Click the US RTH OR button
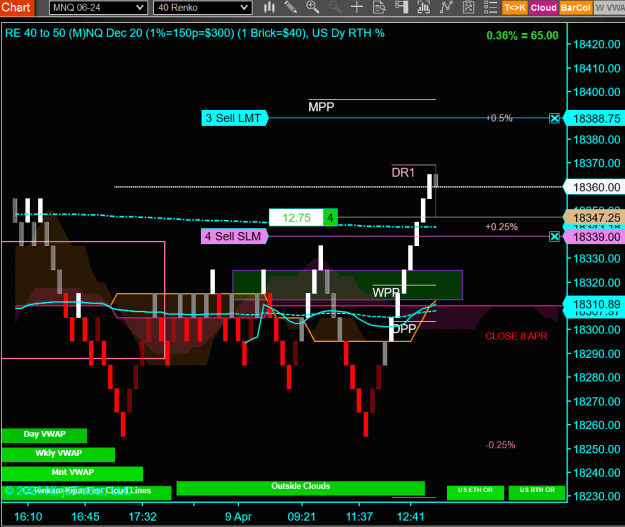625x527 pixels. point(537,492)
